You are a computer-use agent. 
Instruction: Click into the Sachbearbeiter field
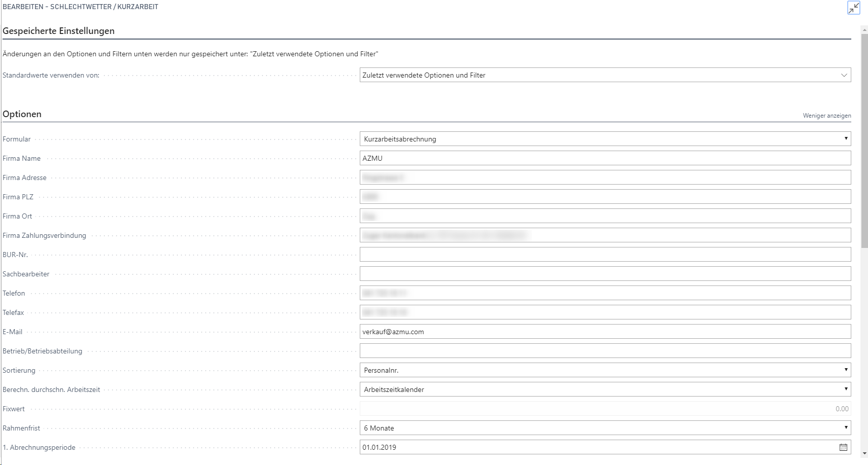[605, 274]
